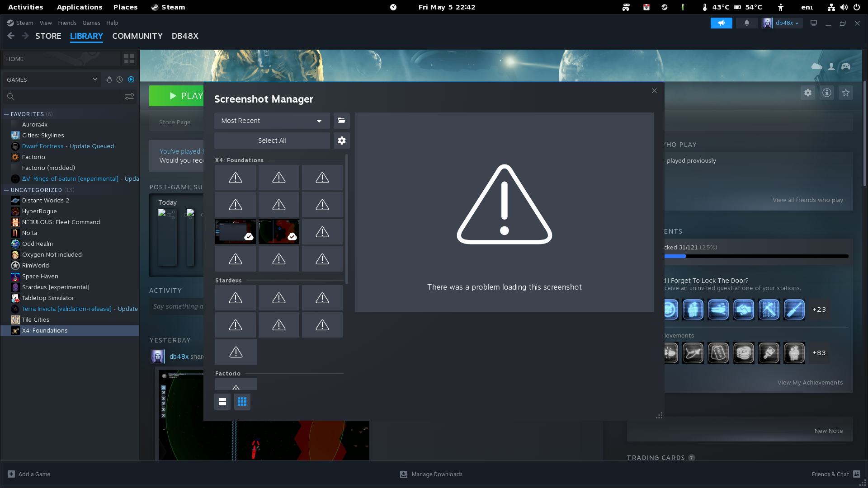Open Manage Downloads

tap(431, 474)
